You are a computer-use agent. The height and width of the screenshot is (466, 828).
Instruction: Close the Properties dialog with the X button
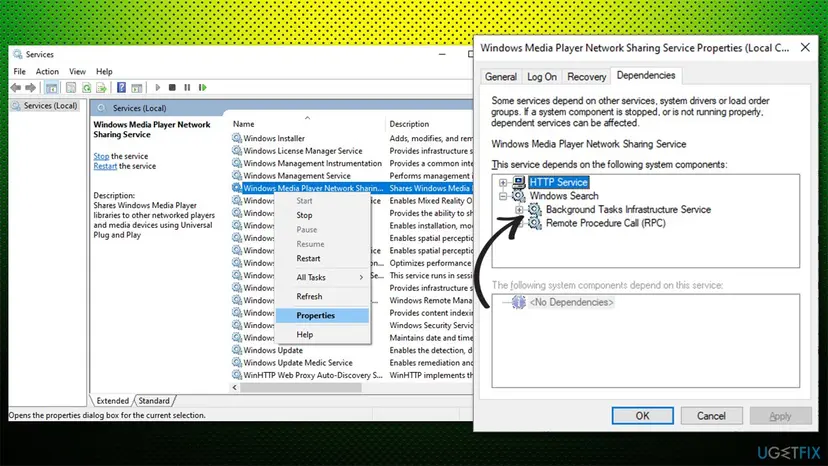tap(805, 48)
